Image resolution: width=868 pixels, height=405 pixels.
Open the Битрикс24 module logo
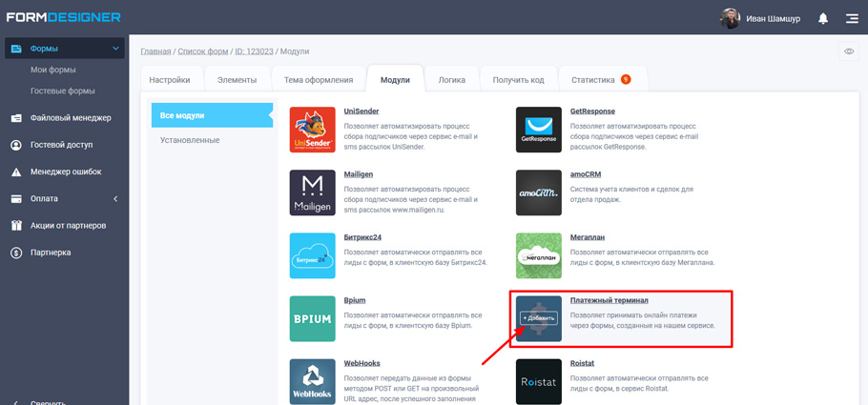[312, 255]
